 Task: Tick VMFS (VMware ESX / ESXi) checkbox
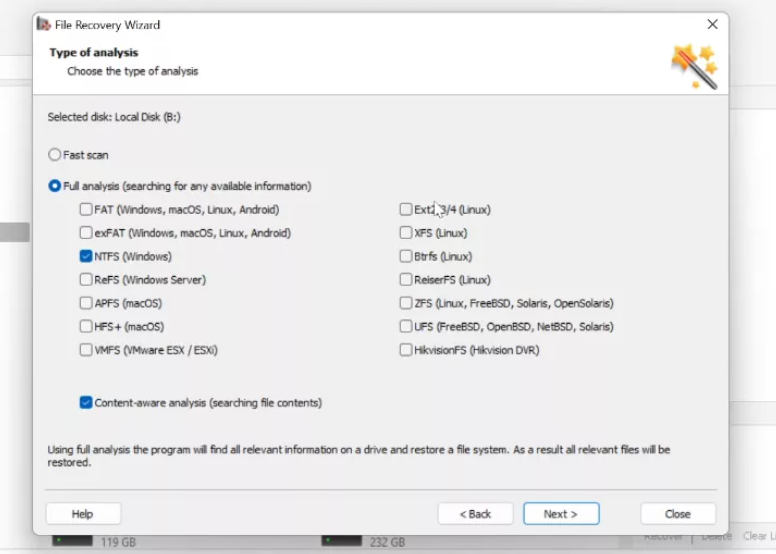86,350
